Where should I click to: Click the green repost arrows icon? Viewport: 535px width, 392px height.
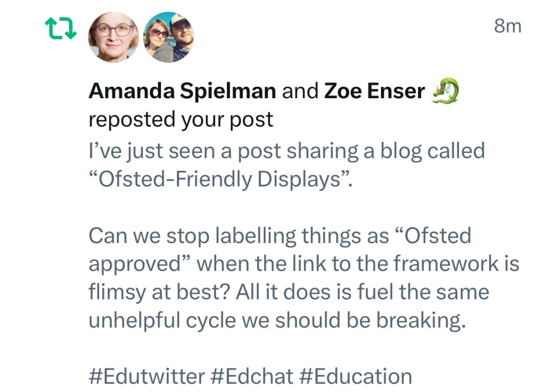click(61, 29)
